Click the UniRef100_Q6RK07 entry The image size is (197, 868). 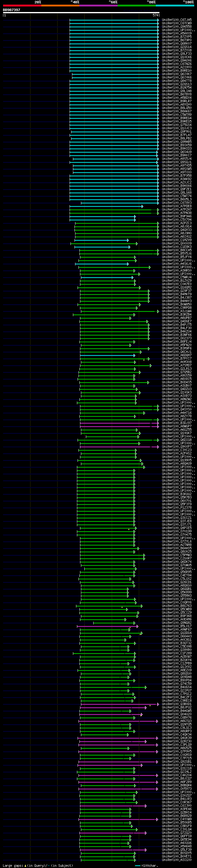[x=176, y=43]
